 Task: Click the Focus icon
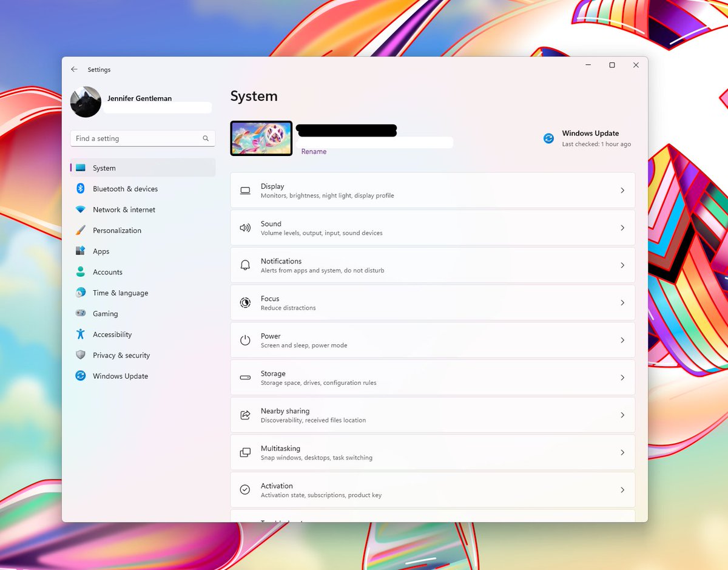245,303
